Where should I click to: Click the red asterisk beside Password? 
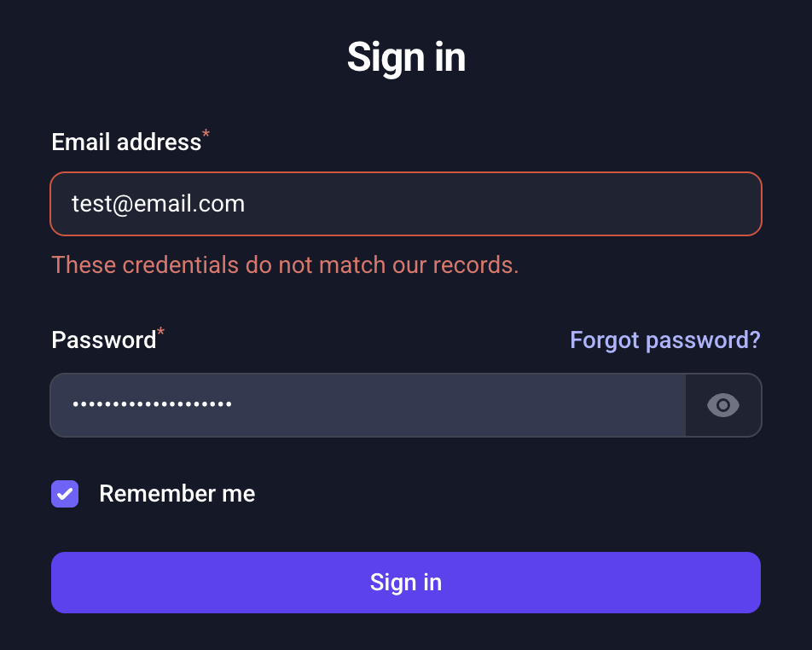coord(161,334)
